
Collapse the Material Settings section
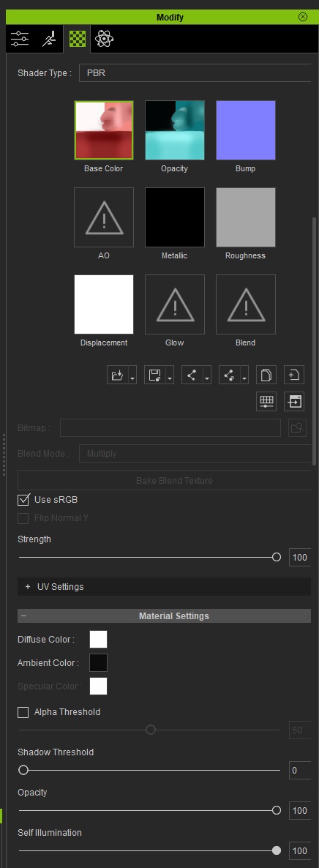pyautogui.click(x=164, y=616)
